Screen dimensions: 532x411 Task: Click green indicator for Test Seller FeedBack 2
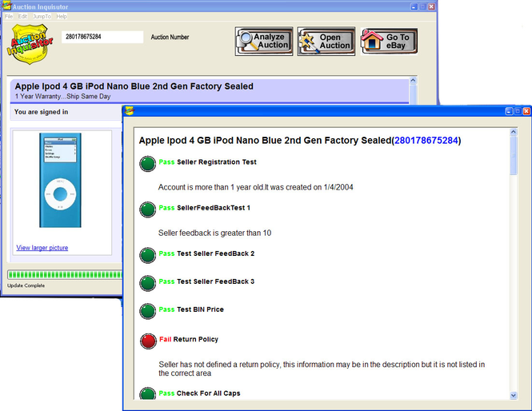coord(147,255)
